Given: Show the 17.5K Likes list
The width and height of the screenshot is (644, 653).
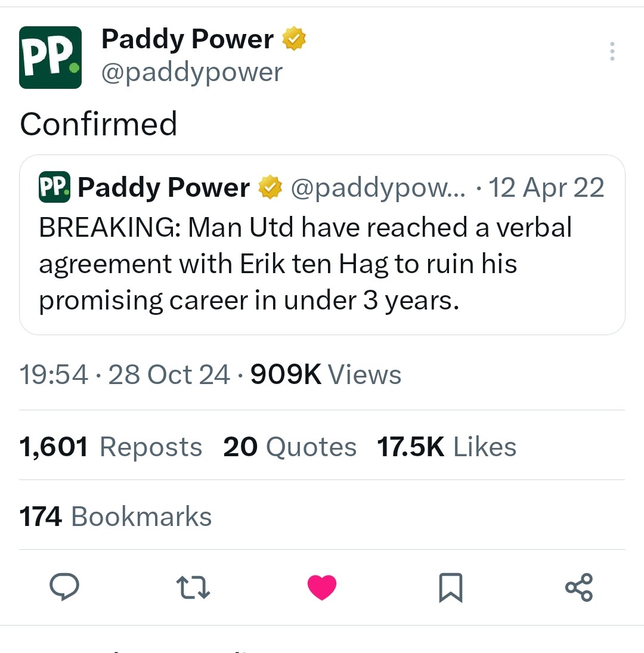Looking at the screenshot, I should coord(446,447).
